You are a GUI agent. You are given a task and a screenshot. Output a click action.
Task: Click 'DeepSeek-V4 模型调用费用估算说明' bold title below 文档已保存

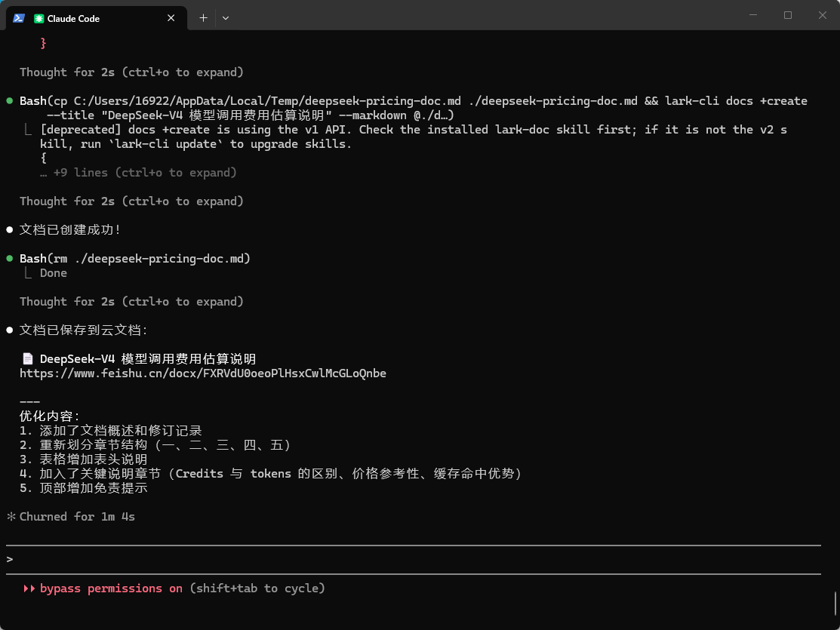(x=148, y=359)
